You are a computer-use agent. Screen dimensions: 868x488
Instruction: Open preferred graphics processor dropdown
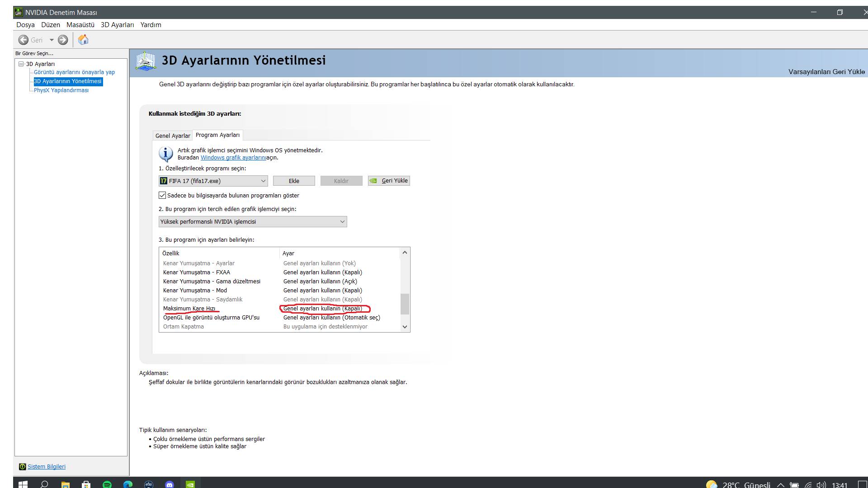point(342,221)
